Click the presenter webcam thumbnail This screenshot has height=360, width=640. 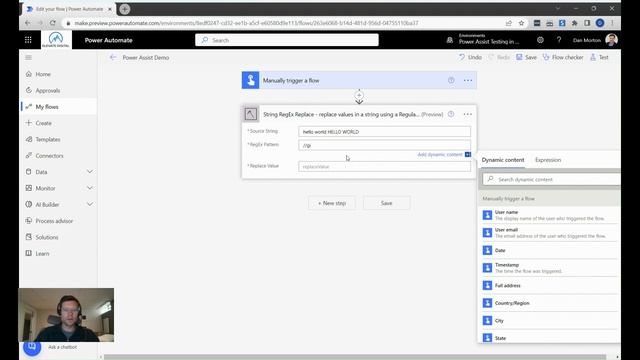(66, 315)
